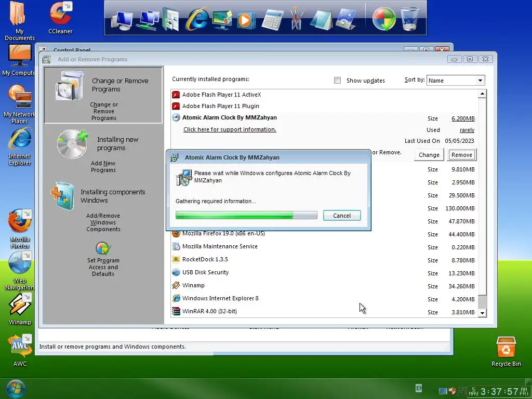The width and height of the screenshot is (532, 399).
Task: Click the Last Used On 05/05/2023 value
Action: pyautogui.click(x=459, y=141)
